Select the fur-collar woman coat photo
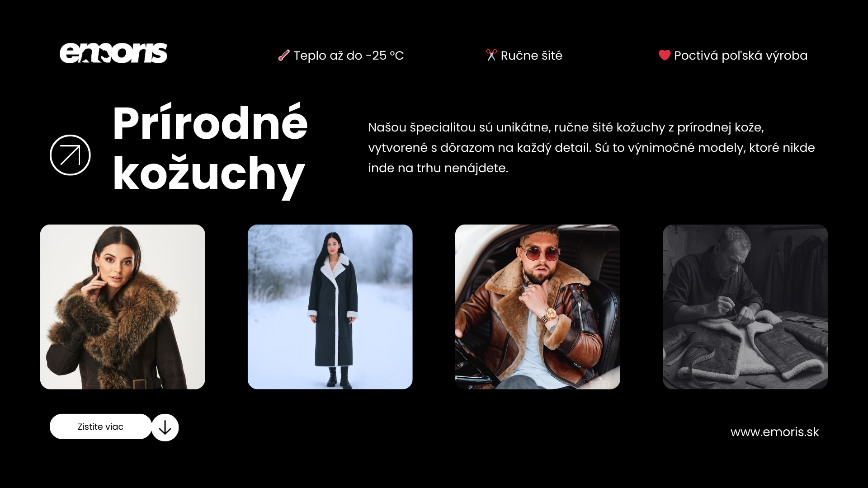This screenshot has width=868, height=488. pos(123,307)
